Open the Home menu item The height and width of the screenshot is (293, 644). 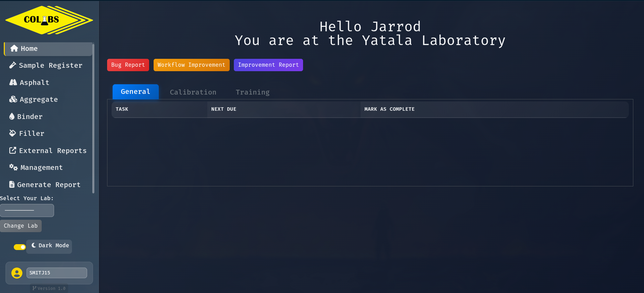(x=48, y=49)
